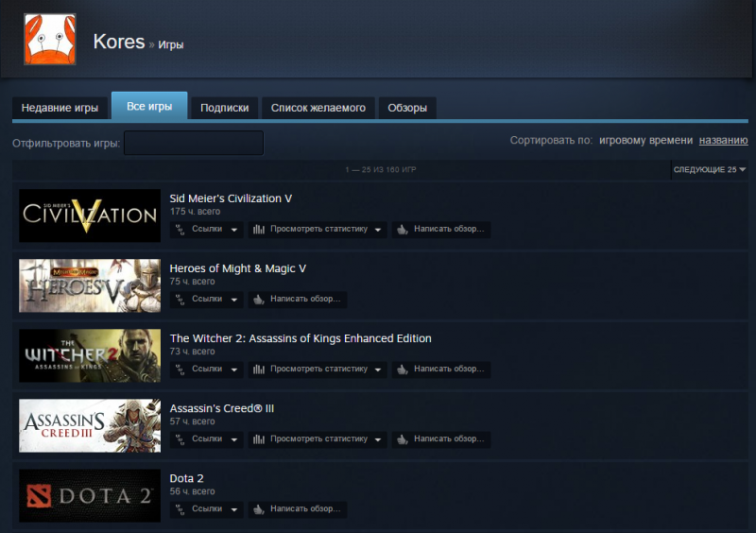Click the Dota 2 title
The width and height of the screenshot is (756, 533).
pos(186,478)
